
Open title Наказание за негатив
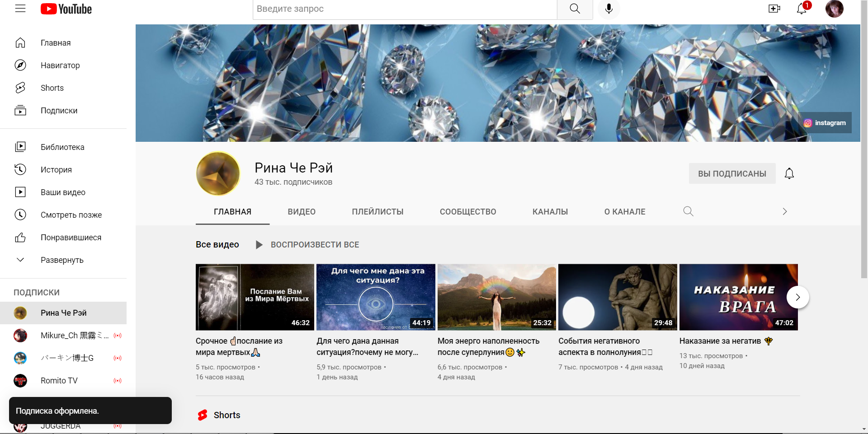coord(726,341)
